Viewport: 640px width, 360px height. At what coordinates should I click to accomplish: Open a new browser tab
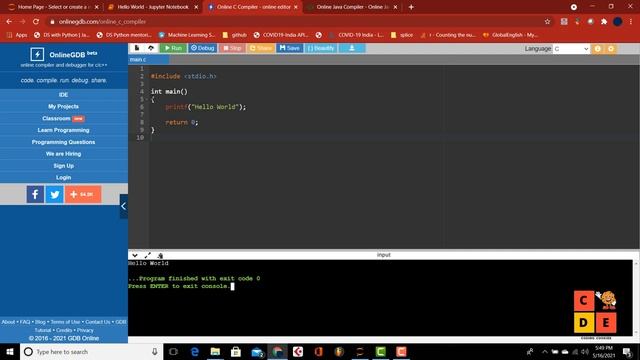tap(411, 7)
